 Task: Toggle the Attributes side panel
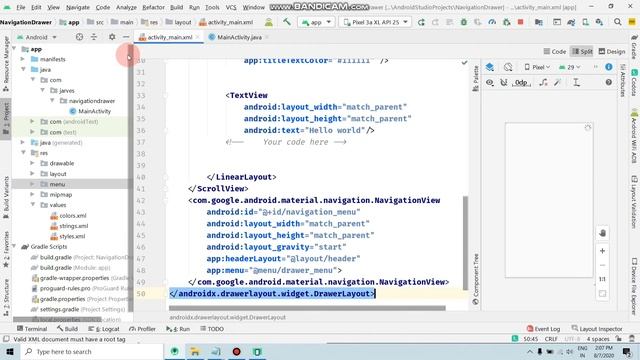(x=622, y=80)
